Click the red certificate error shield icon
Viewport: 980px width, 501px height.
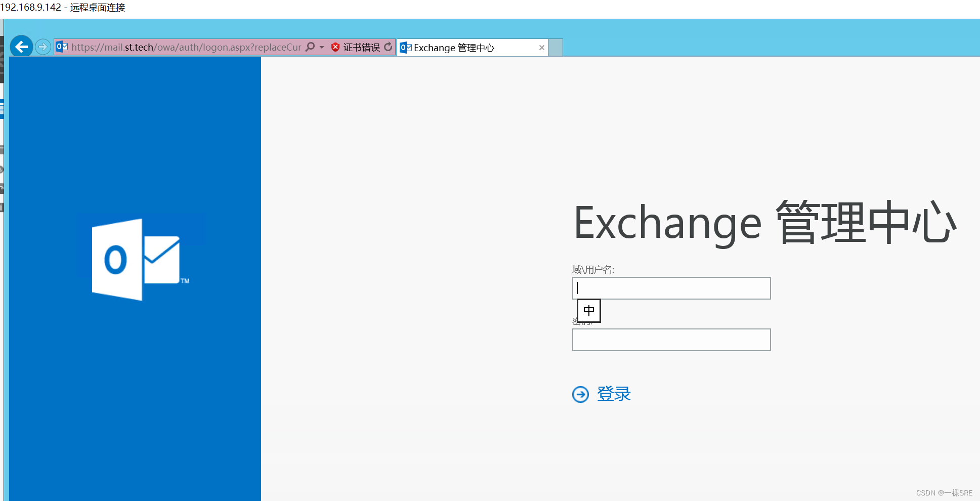[x=335, y=47]
